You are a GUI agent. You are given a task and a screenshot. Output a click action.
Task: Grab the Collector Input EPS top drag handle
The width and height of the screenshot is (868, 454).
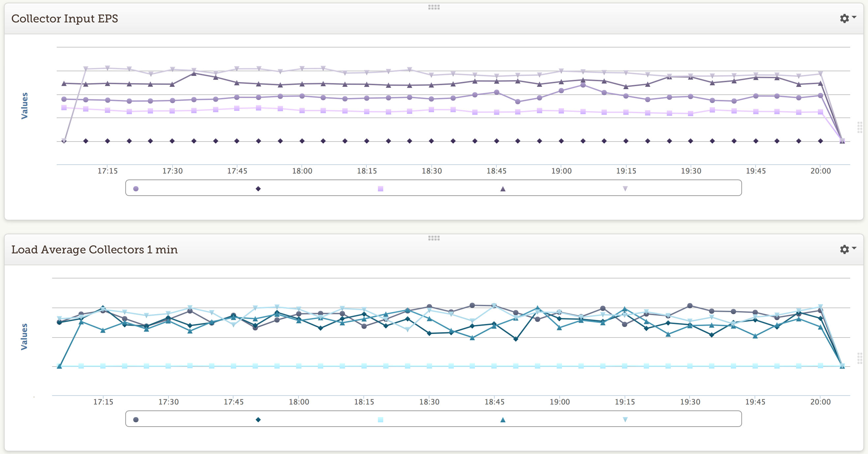point(434,7)
